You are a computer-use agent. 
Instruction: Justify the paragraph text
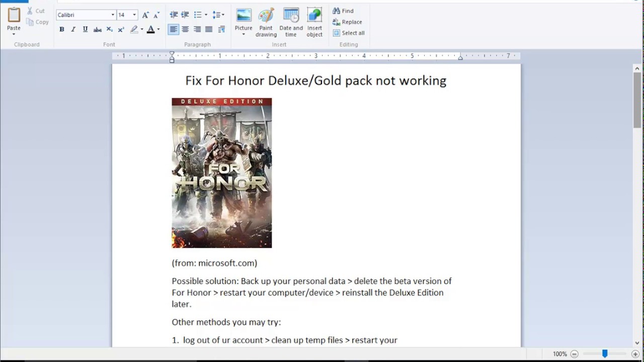coord(209,30)
